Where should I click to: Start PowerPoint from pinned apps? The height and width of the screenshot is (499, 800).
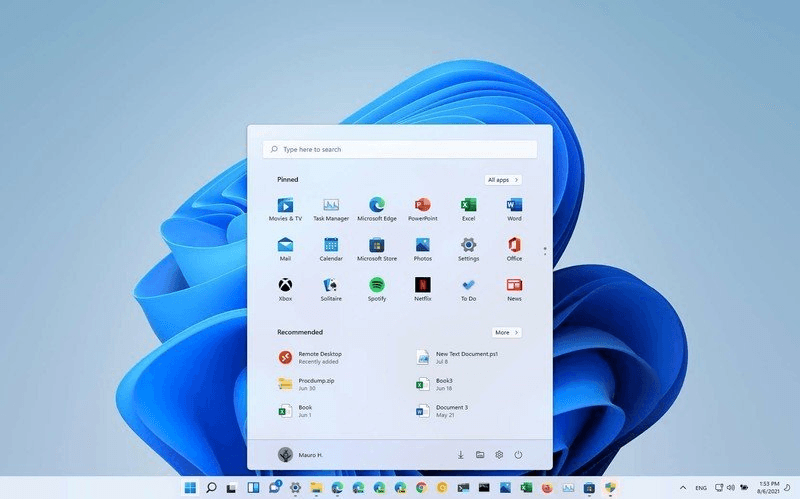pyautogui.click(x=423, y=206)
